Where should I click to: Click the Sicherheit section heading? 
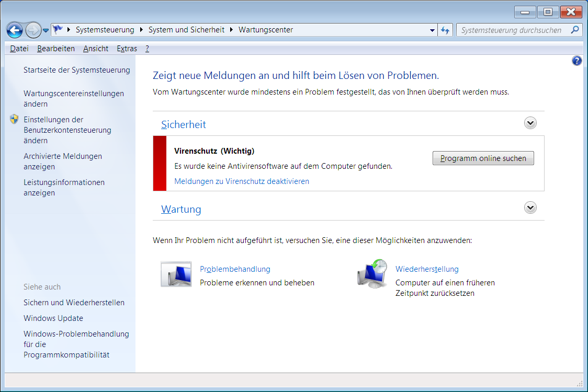(x=184, y=124)
